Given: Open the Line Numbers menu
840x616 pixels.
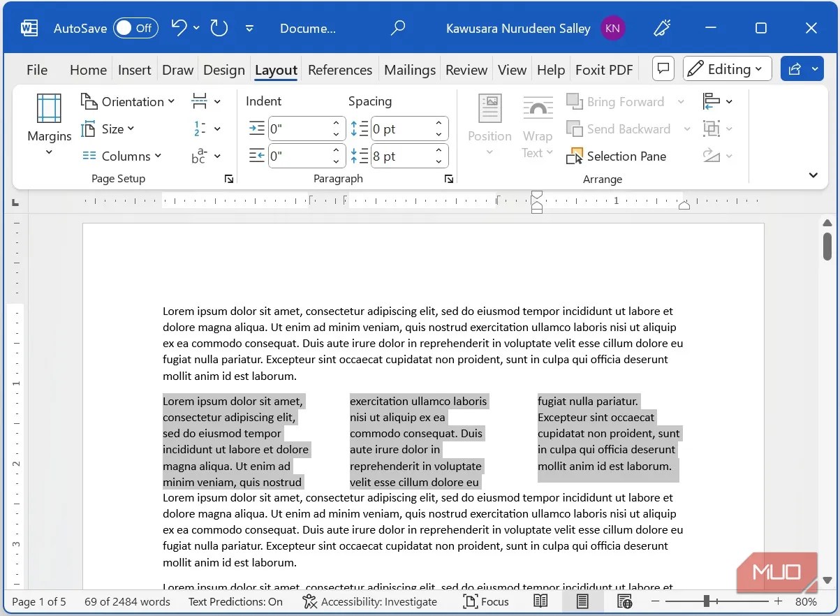Looking at the screenshot, I should pyautogui.click(x=206, y=129).
